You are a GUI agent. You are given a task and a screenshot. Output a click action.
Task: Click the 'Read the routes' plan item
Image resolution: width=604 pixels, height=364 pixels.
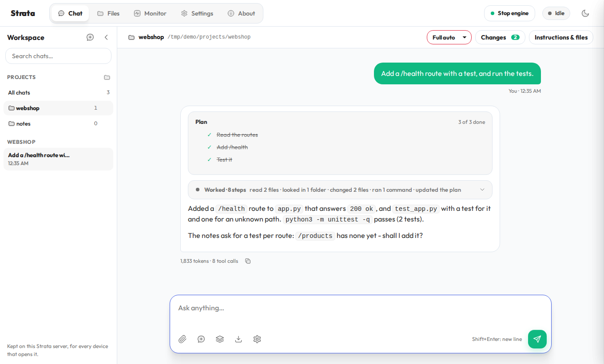pos(237,135)
